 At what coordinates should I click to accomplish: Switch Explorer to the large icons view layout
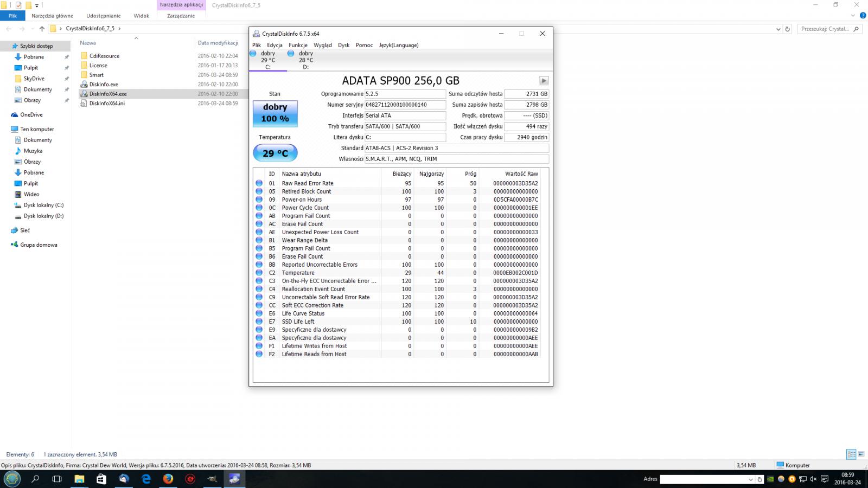pyautogui.click(x=861, y=454)
